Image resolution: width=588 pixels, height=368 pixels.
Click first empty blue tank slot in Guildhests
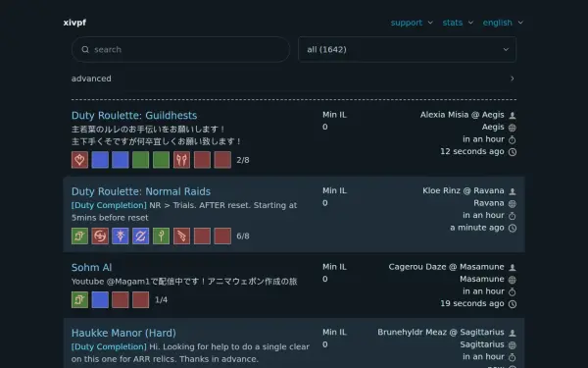click(x=100, y=160)
